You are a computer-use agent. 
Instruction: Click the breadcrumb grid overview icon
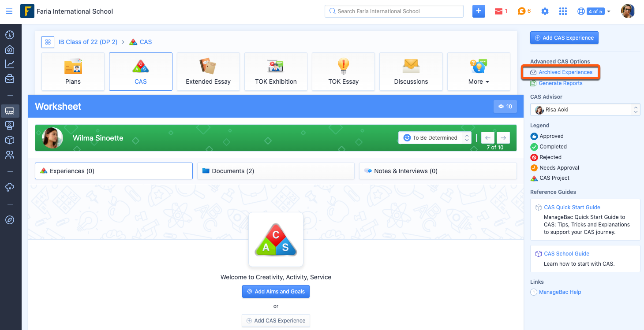tap(48, 42)
